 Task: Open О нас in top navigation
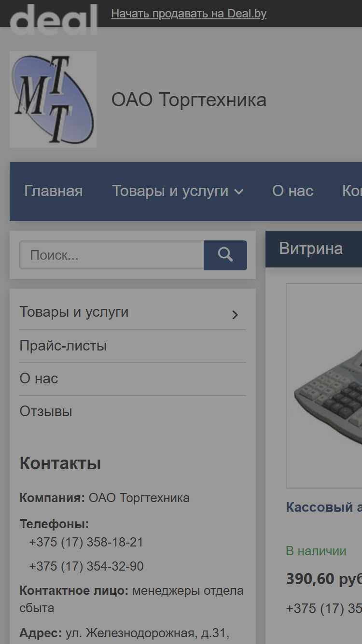(292, 191)
